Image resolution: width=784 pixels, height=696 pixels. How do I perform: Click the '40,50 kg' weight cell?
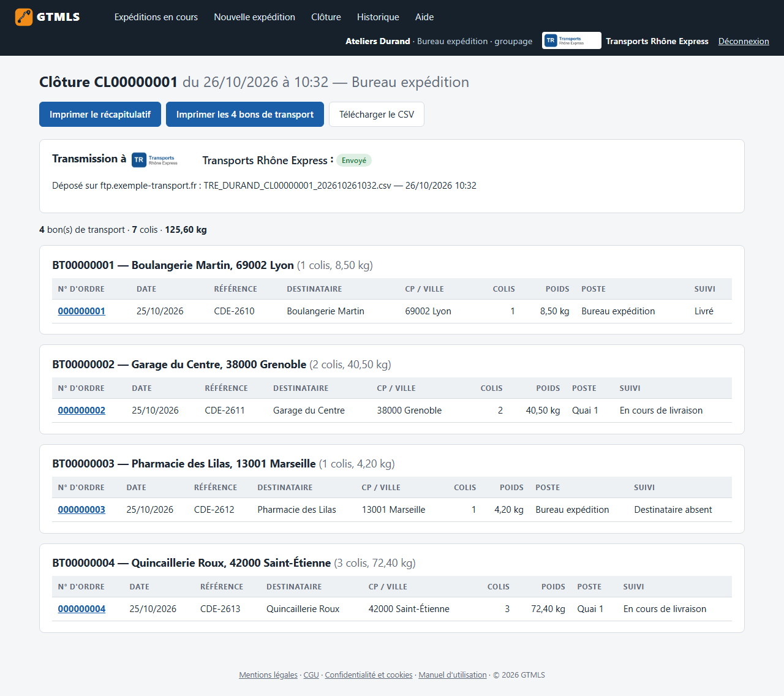coord(543,410)
